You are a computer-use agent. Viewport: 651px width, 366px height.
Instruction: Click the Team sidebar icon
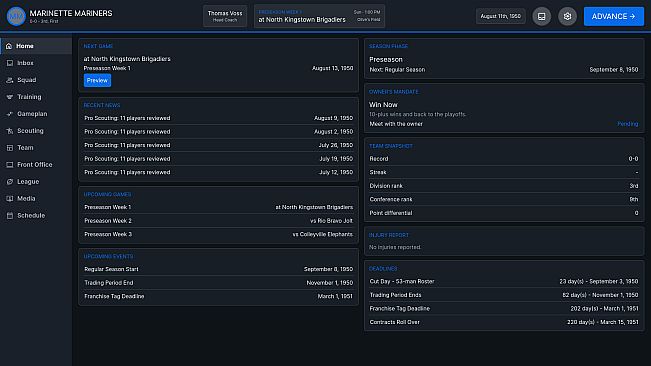[x=10, y=148]
